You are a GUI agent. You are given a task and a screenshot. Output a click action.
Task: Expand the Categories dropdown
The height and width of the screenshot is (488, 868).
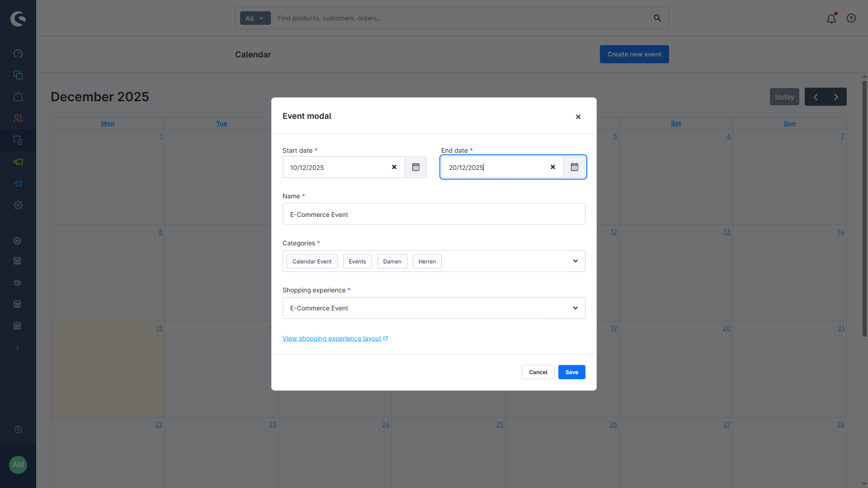575,261
